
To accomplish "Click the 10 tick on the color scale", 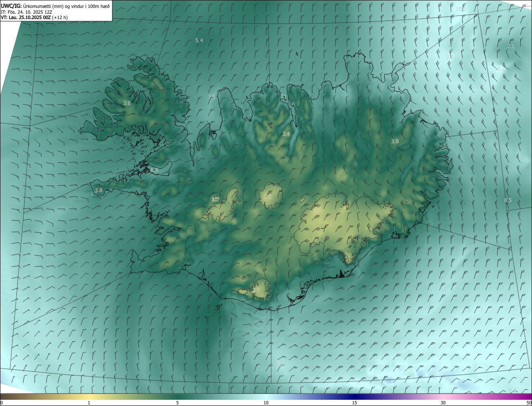I will 266,403.
